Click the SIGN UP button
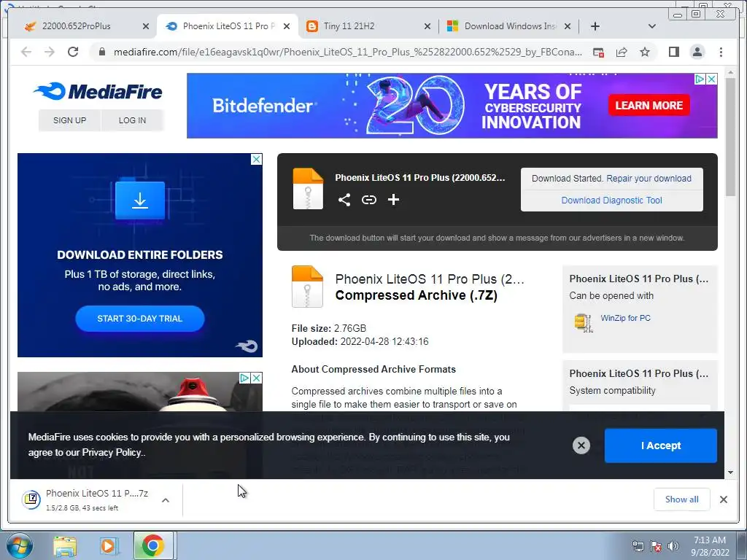Viewport: 747px width, 560px height. click(x=69, y=120)
